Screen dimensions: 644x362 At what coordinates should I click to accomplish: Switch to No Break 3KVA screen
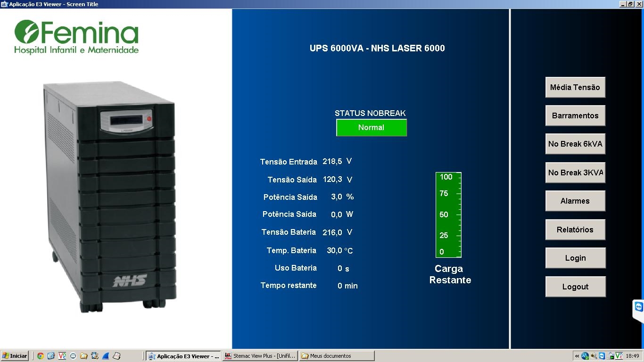point(575,173)
